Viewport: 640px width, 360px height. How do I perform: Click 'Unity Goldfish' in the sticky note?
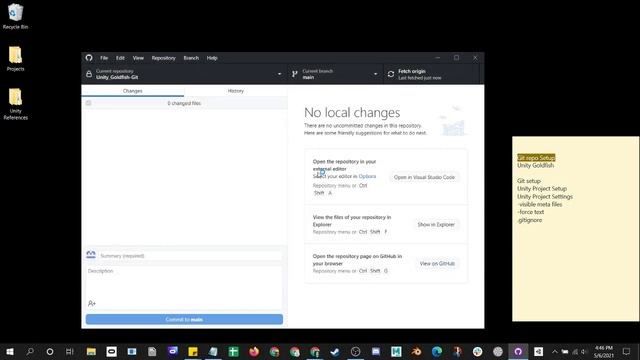[x=536, y=165]
